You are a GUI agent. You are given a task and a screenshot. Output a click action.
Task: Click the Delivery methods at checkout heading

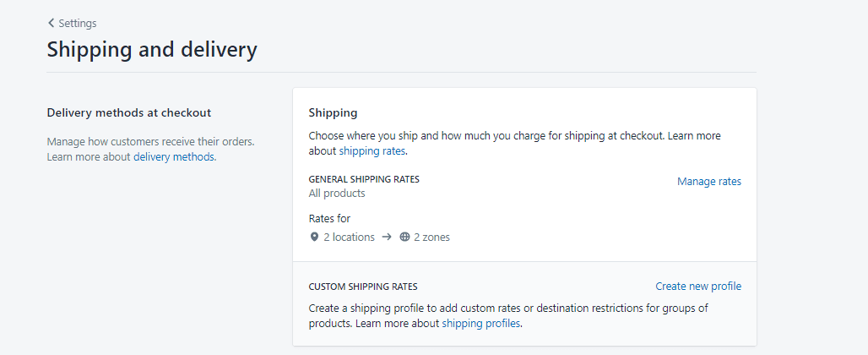pos(129,113)
